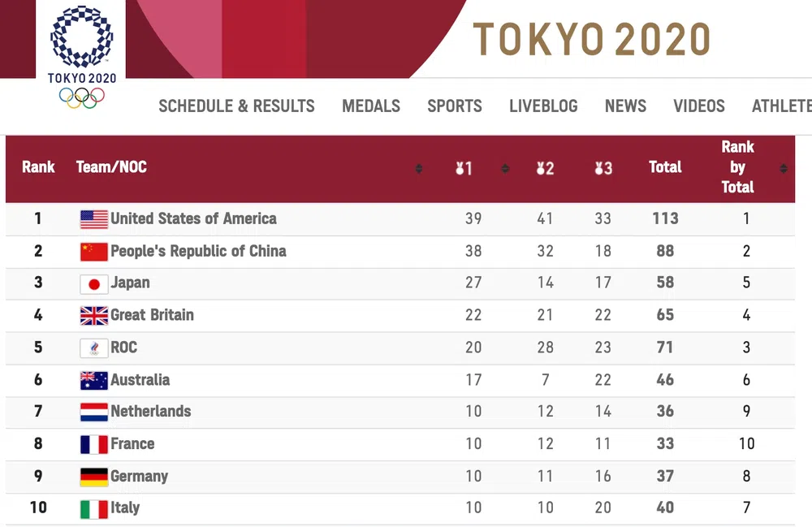Click the Italy flag icon
This screenshot has height=527, width=812.
93,509
